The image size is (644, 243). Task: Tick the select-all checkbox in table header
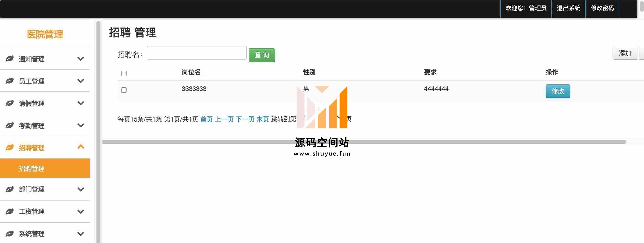[124, 74]
